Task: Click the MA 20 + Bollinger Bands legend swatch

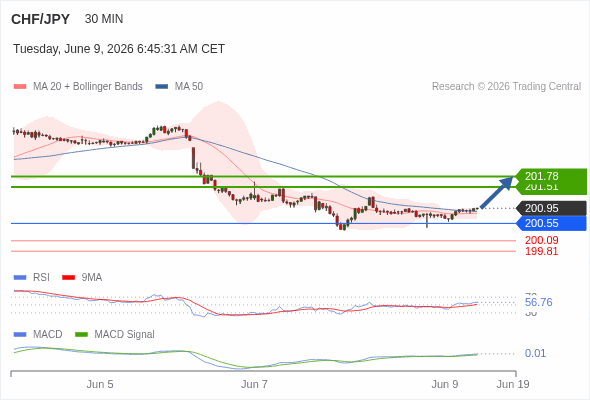Action: click(20, 87)
